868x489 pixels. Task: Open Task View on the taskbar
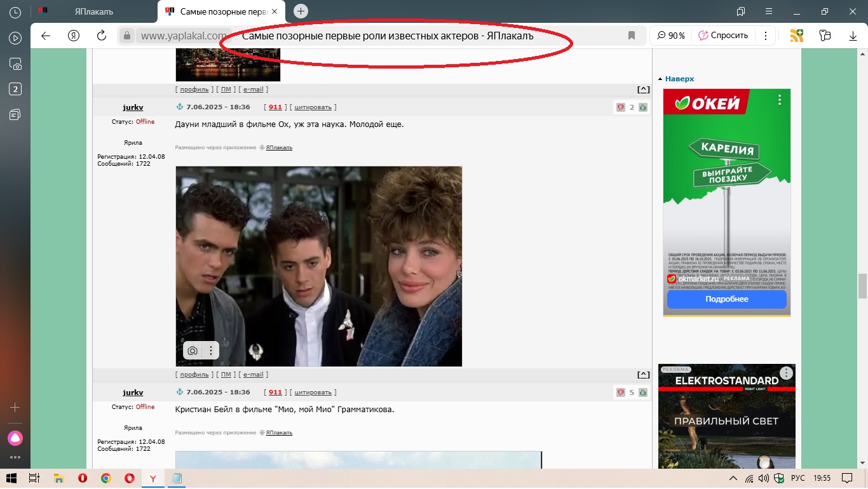coord(34,478)
